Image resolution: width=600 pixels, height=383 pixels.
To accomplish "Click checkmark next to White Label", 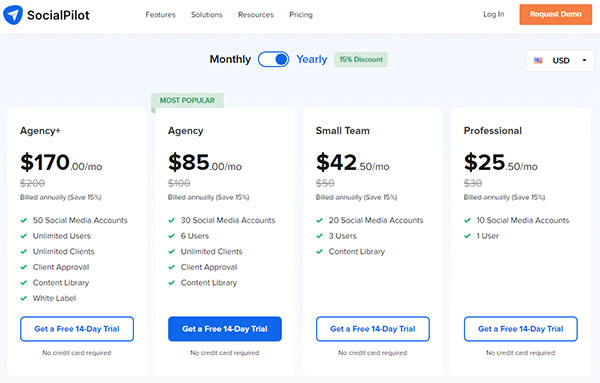I will pos(24,298).
